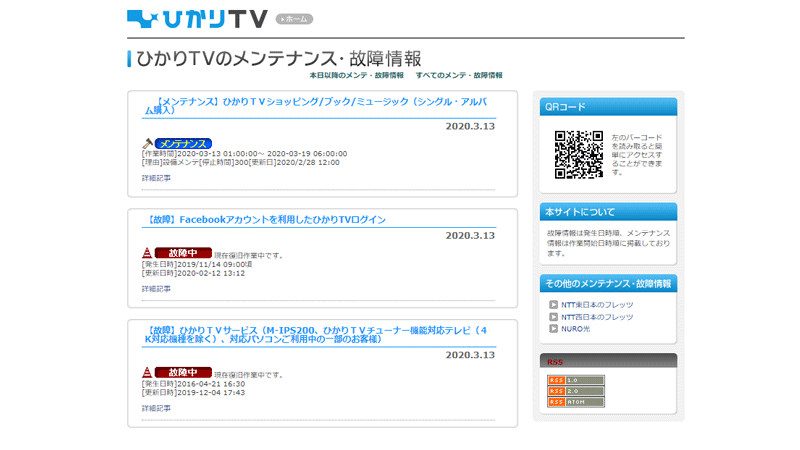The height and width of the screenshot is (450, 800).
Task: Click その他のメンテナンス・故障情報 header
Action: 608,284
